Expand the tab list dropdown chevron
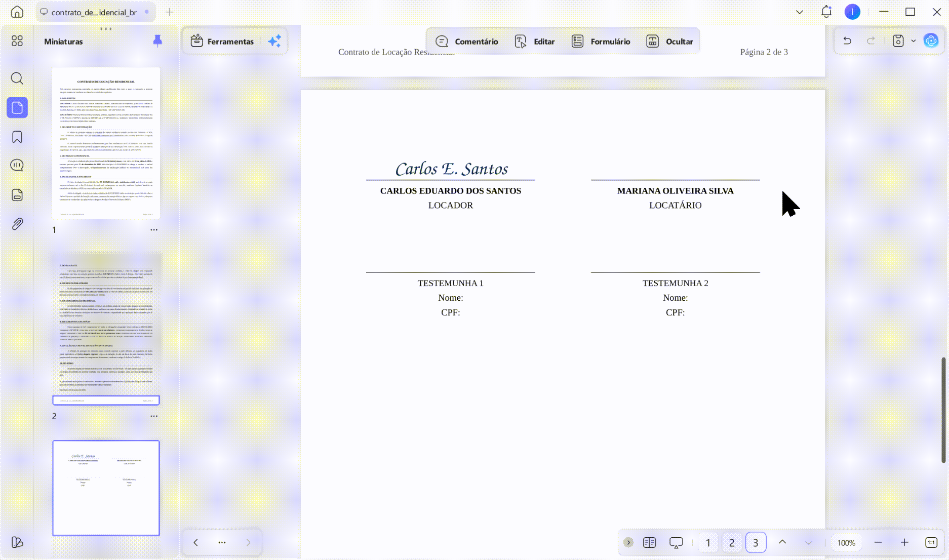 pyautogui.click(x=800, y=12)
